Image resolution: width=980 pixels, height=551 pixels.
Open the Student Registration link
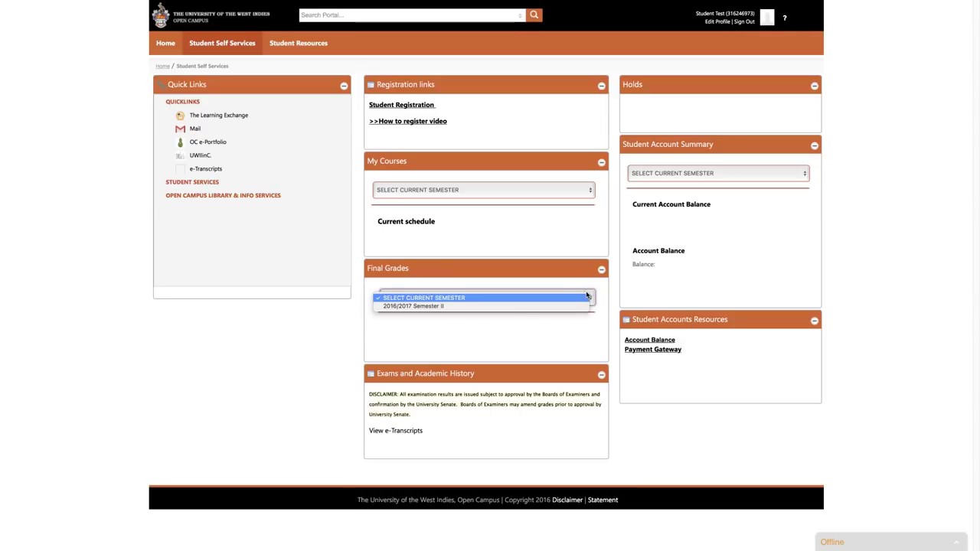pos(401,105)
